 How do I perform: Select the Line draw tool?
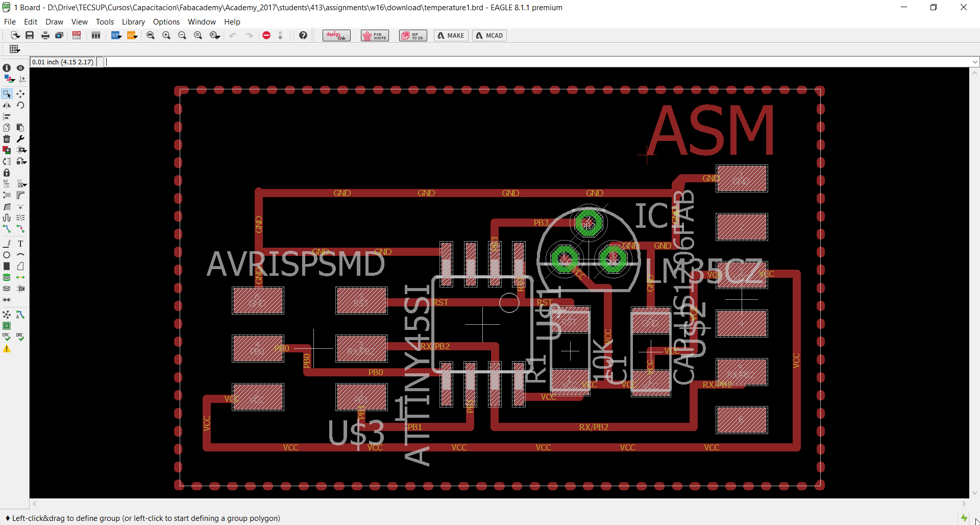pyautogui.click(x=7, y=244)
